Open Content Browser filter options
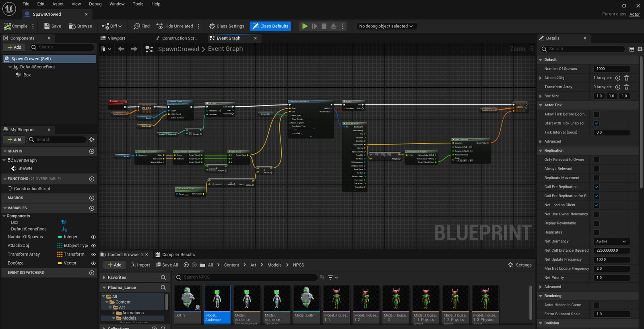644x329 pixels. [333, 277]
